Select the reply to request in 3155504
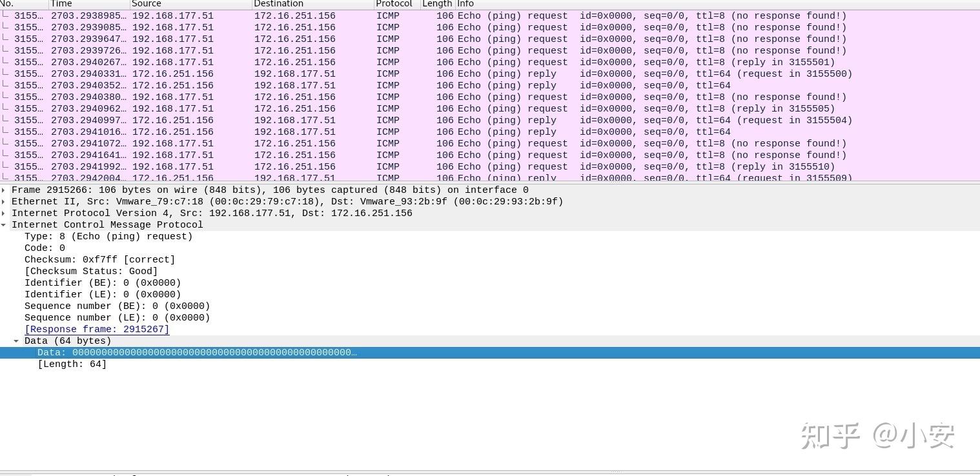 tap(490, 121)
